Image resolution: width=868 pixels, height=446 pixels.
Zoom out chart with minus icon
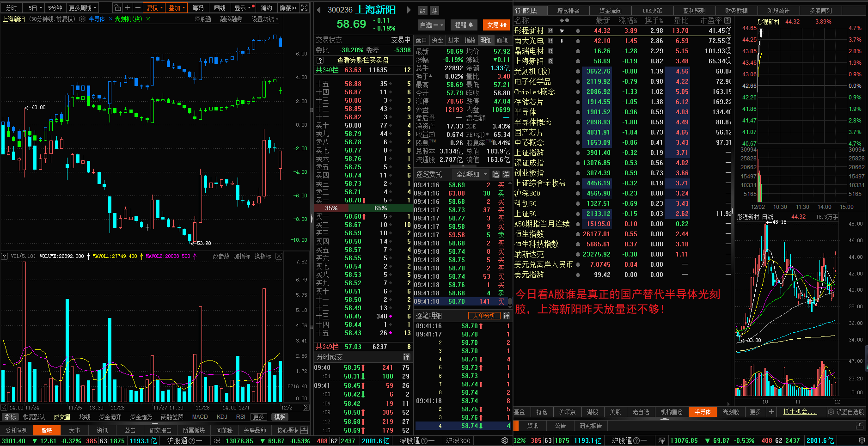point(138,8)
